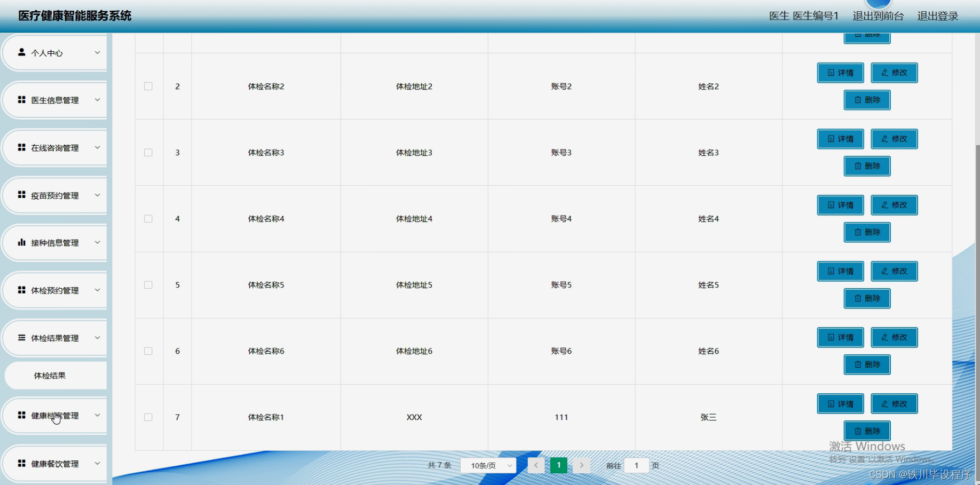The image size is (980, 485).
Task: Open details for row 3 体检名称3
Action: click(x=840, y=139)
